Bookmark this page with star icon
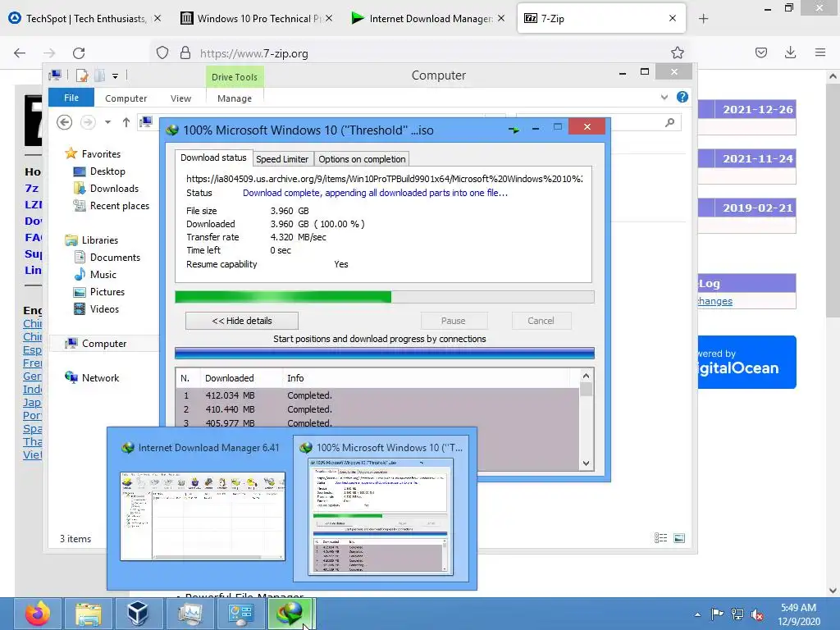Image resolution: width=840 pixels, height=630 pixels. (677, 53)
